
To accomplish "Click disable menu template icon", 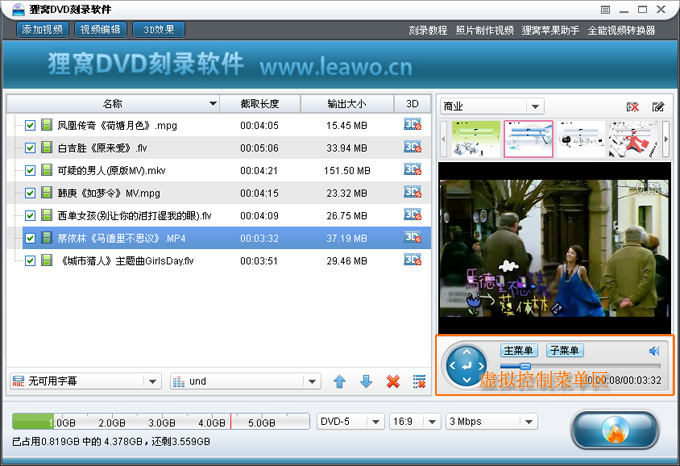I will 633,107.
